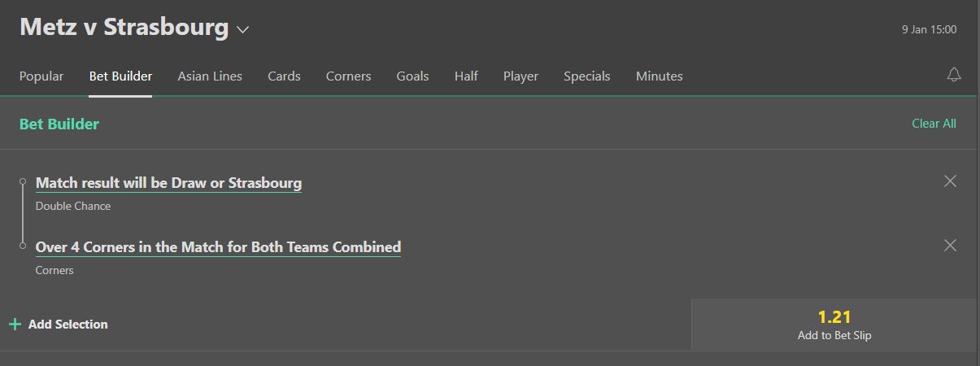Switch to the Half tab

coord(466,76)
